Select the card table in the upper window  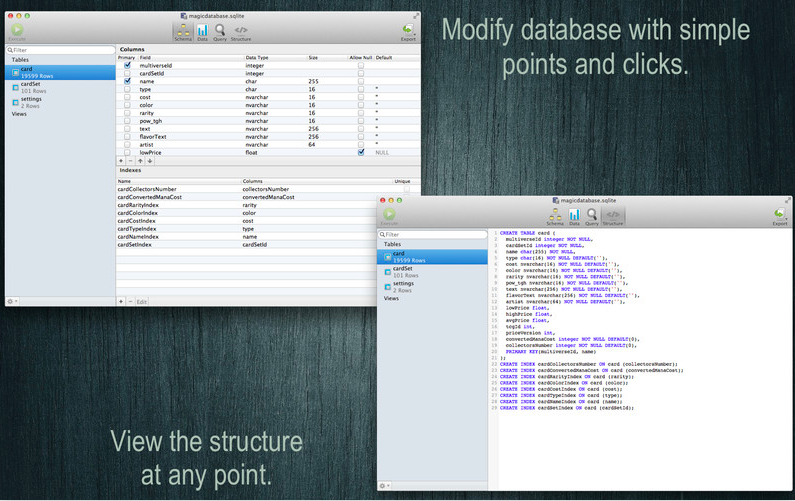click(60, 72)
